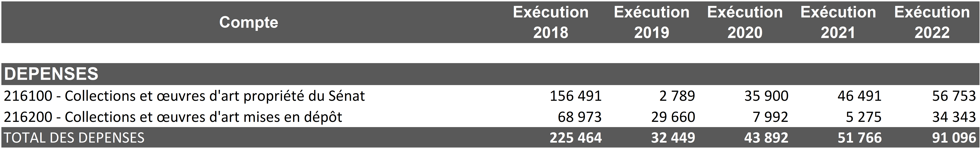Select the Exécution 2022 column header
The image size is (980, 148).
[x=932, y=22]
